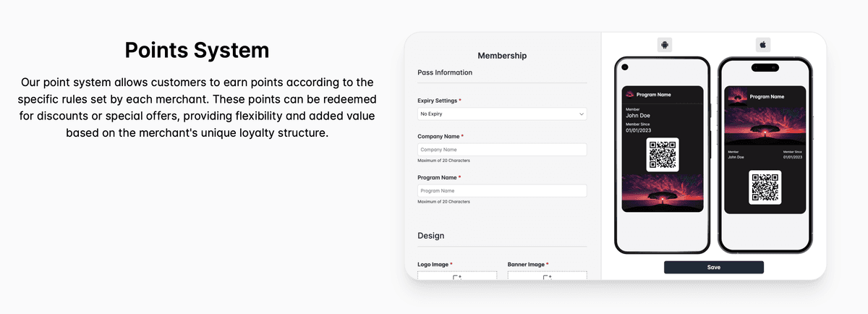868x314 pixels.
Task: Click the Android pass program logo
Action: pos(629,94)
